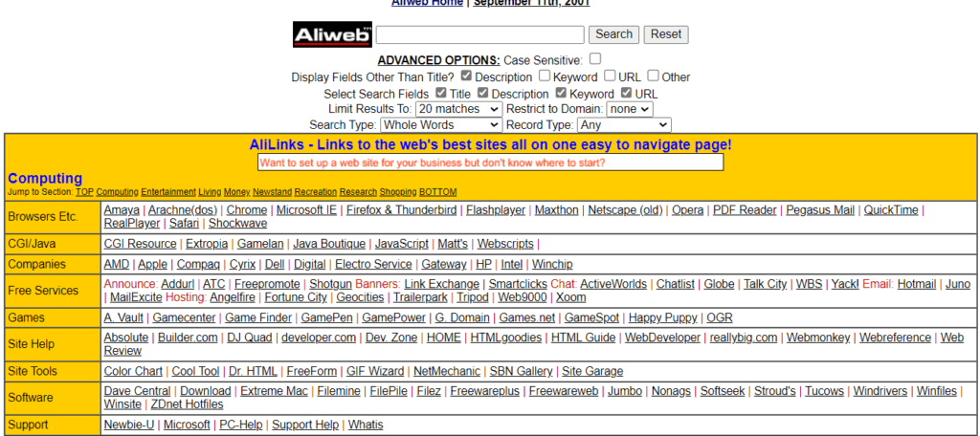
Task: Open the Game Finder link
Action: [x=258, y=318]
